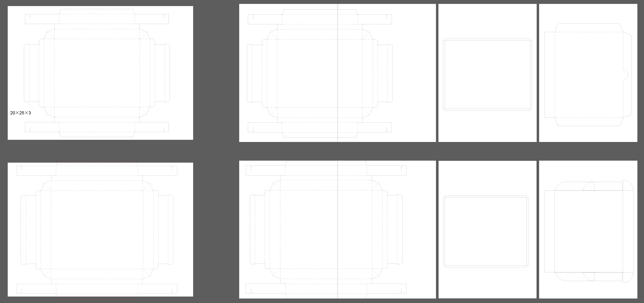The height and width of the screenshot is (303, 644).
Task: Select the sleeve dieline with the thumb notch
Action: tap(588, 74)
